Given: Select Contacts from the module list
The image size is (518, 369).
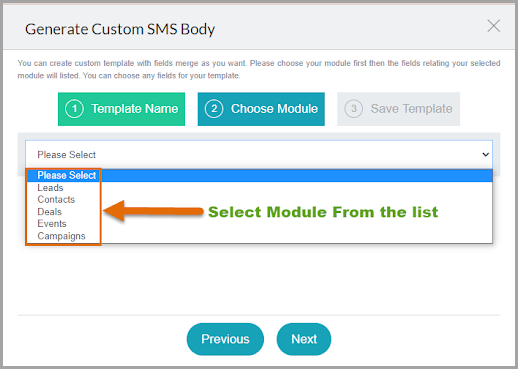Looking at the screenshot, I should pos(56,200).
